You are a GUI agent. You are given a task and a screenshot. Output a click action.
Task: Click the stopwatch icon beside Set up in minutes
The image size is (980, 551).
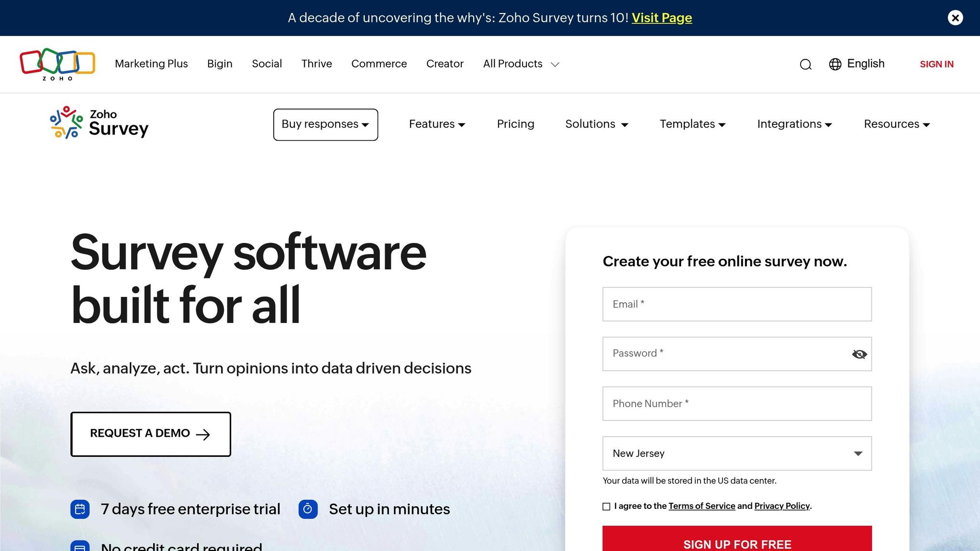click(308, 509)
